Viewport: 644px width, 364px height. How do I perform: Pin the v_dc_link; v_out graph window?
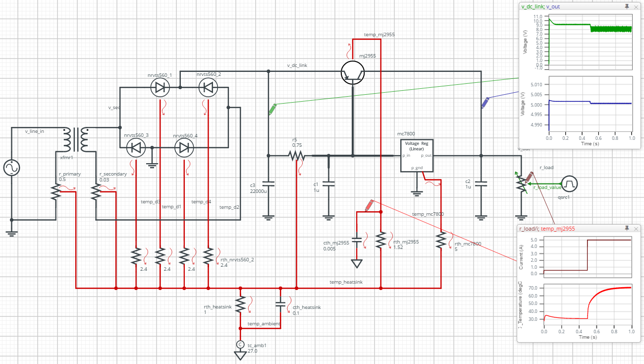click(627, 6)
